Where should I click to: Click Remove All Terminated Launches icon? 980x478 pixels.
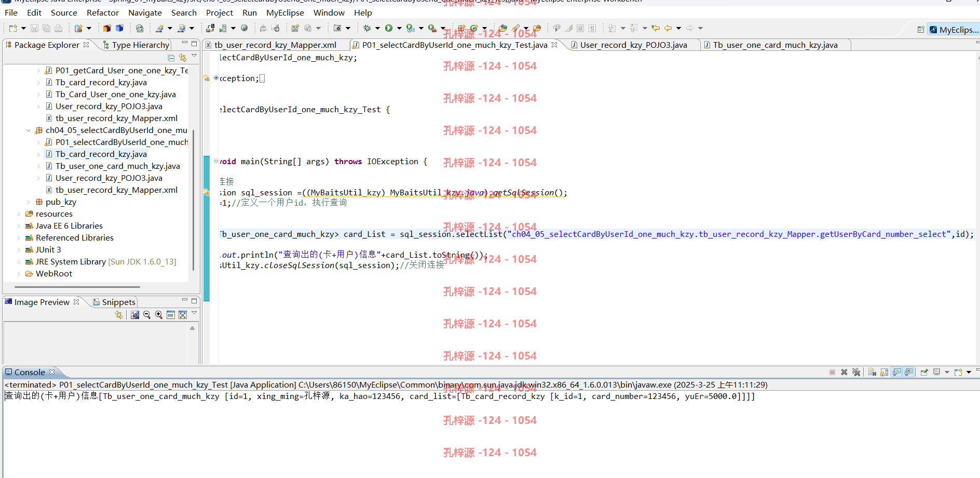(856, 372)
